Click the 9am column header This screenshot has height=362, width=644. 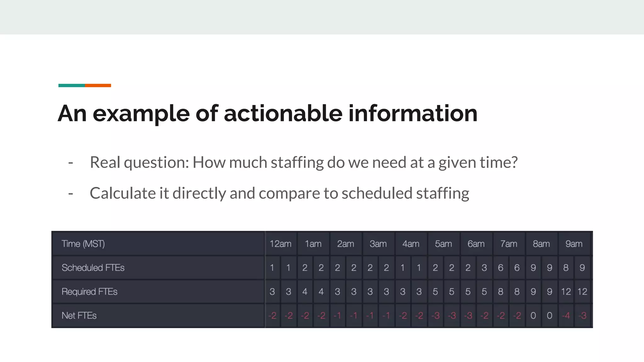574,244
